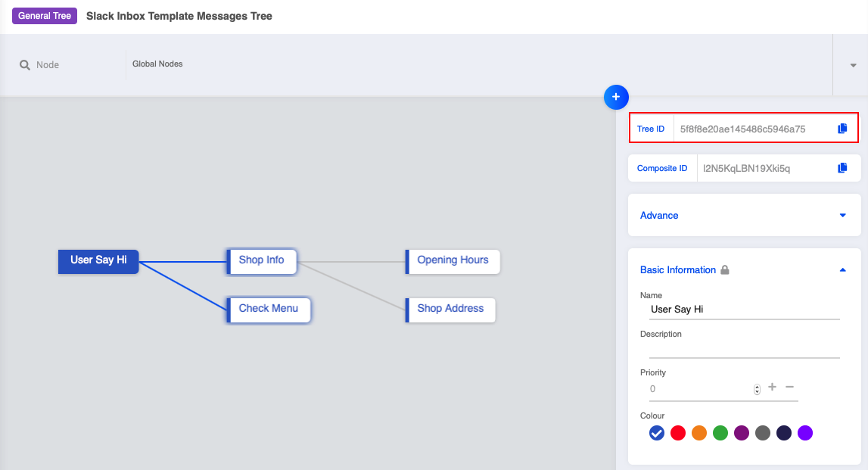This screenshot has width=868, height=470.
Task: Select the Check Menu node
Action: pos(269,310)
